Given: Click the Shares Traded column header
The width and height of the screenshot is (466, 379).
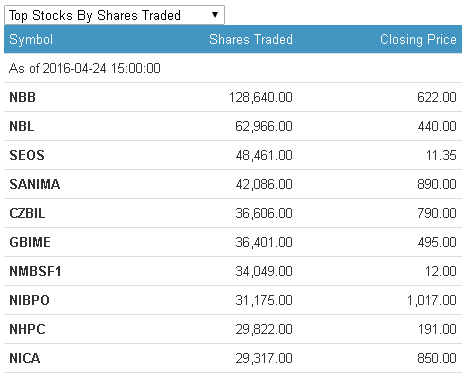Looking at the screenshot, I should pos(251,39).
